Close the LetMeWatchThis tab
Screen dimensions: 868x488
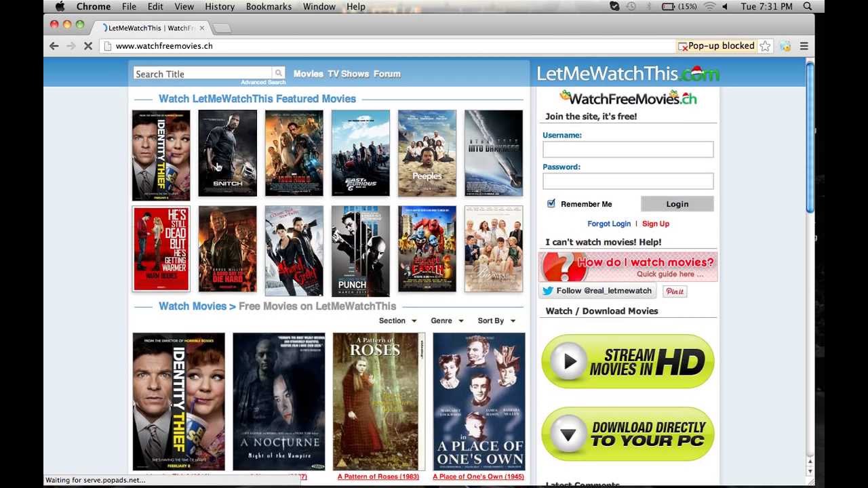point(201,28)
